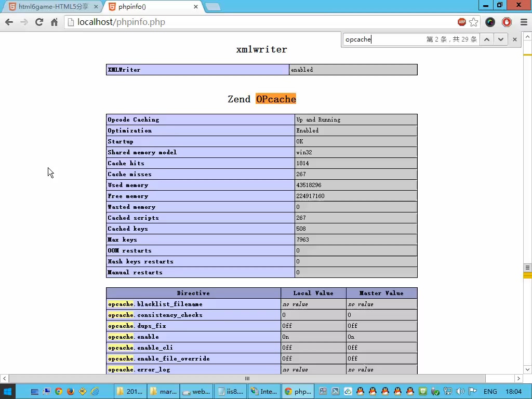The image size is (532, 399).
Task: Click the vertical scrollbar thumb
Action: 528,268
